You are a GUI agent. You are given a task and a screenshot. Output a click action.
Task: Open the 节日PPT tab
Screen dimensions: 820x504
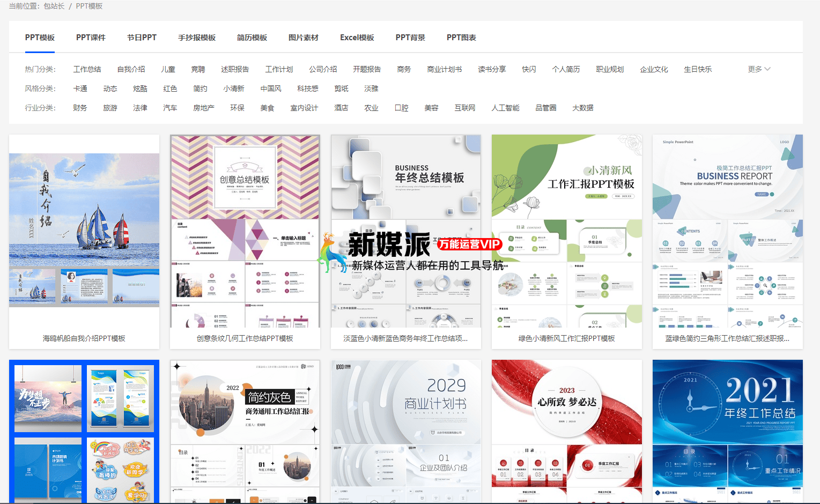(142, 38)
